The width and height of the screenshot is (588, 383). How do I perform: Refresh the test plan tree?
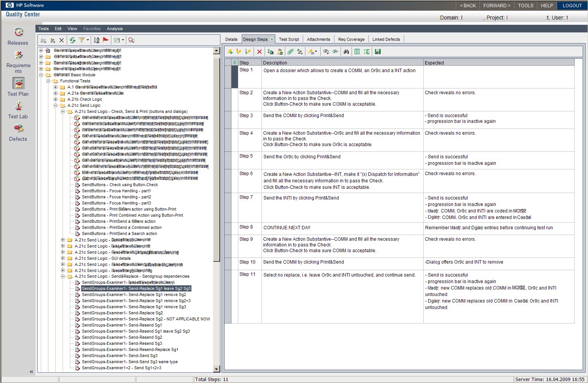point(72,40)
